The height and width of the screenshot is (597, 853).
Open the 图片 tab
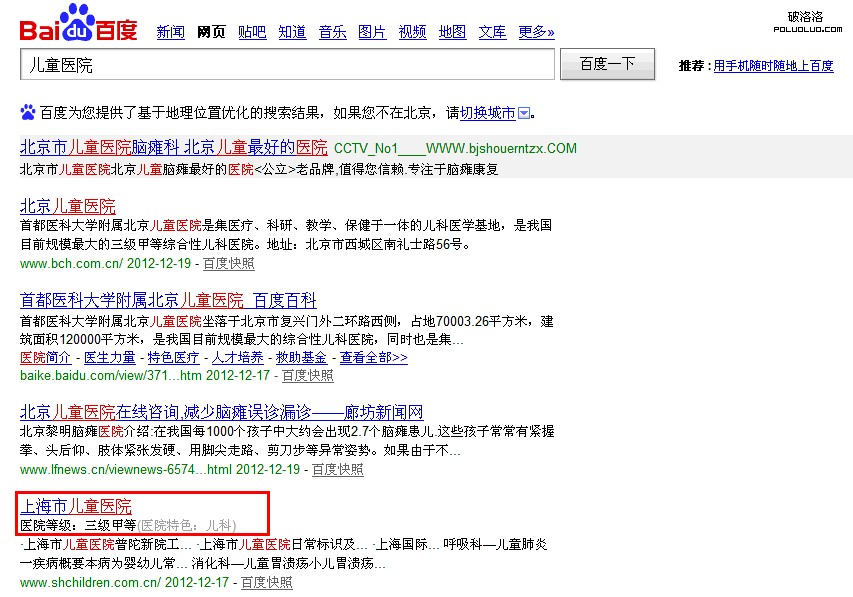point(372,32)
